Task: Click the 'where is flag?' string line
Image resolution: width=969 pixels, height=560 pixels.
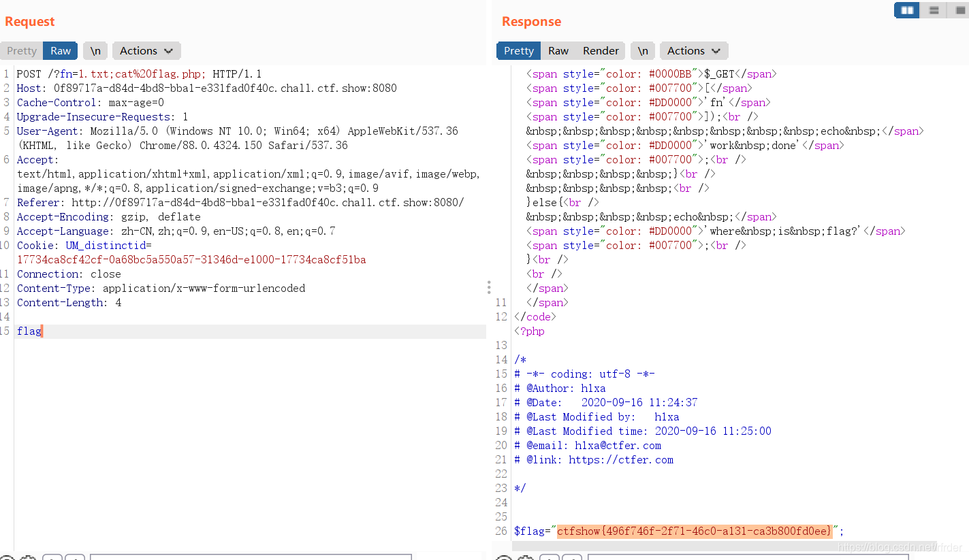Action: tap(716, 231)
